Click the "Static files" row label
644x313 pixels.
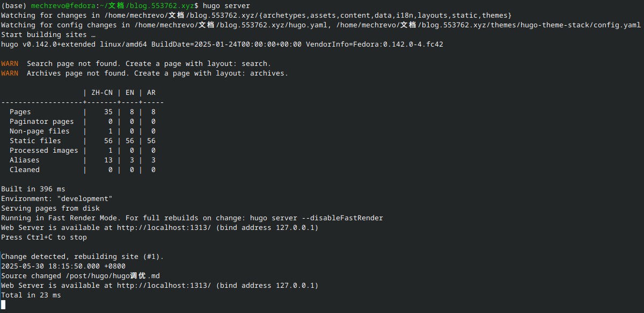35,141
